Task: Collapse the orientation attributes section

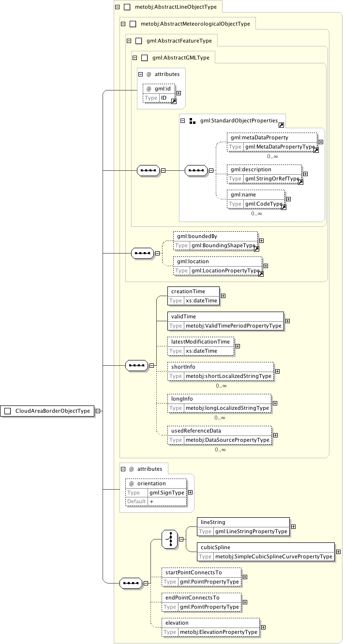Action: 123,469
